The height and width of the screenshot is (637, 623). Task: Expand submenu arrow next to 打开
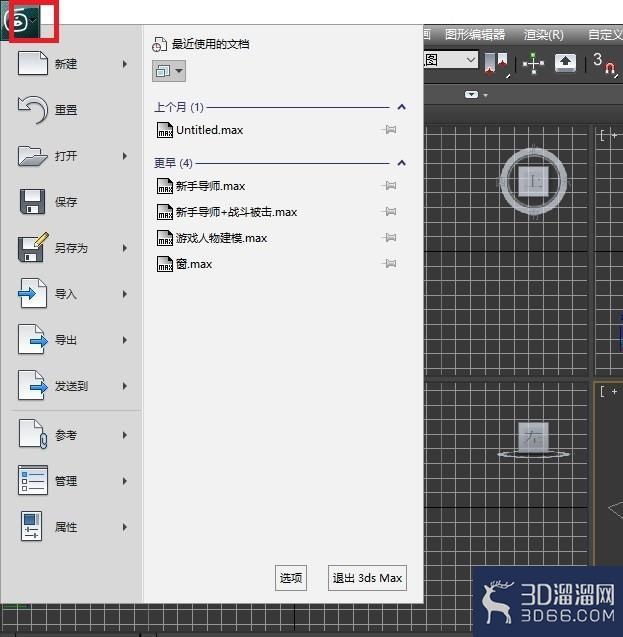pyautogui.click(x=125, y=156)
